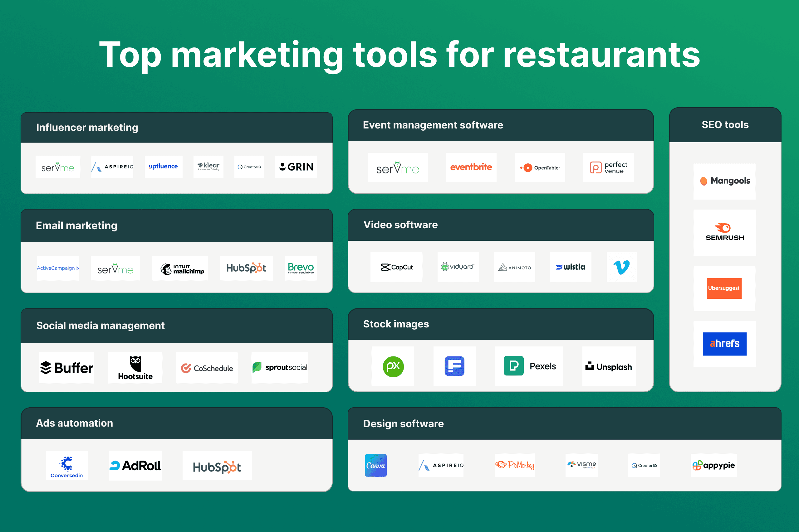Click the SEO tools heading
Image resolution: width=799 pixels, height=532 pixels.
725,124
